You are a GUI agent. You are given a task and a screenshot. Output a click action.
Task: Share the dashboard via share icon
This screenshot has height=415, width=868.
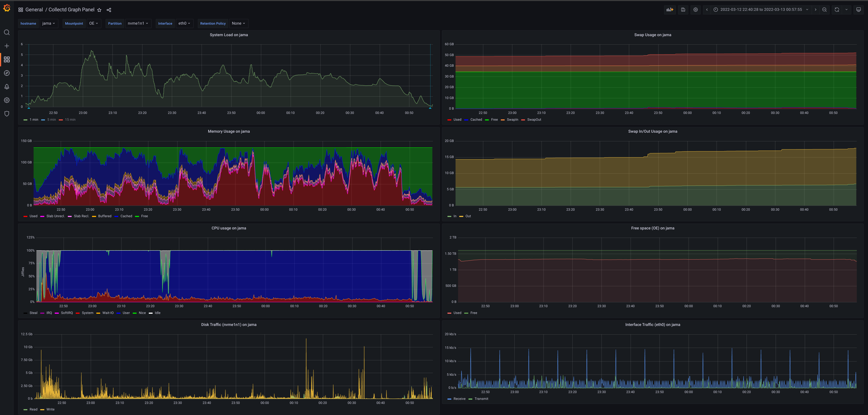point(109,10)
